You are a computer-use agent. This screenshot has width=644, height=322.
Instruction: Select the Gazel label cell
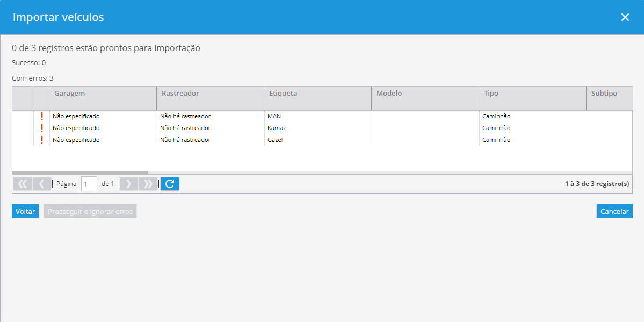pyautogui.click(x=318, y=140)
